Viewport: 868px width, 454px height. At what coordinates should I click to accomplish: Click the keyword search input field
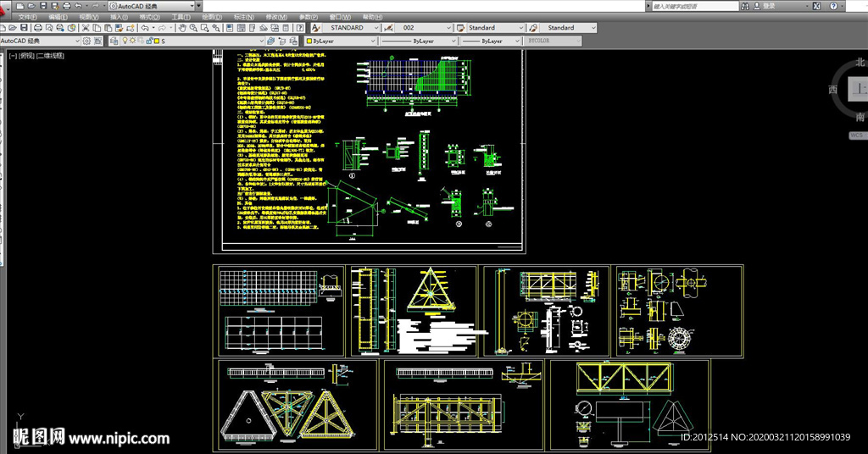tap(695, 6)
